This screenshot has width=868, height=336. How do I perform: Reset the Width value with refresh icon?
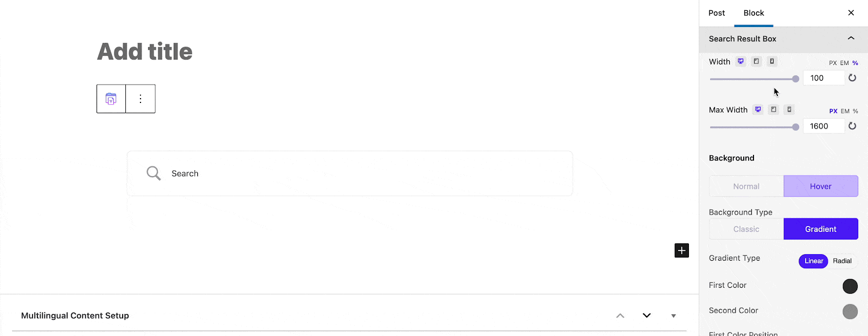pyautogui.click(x=852, y=77)
